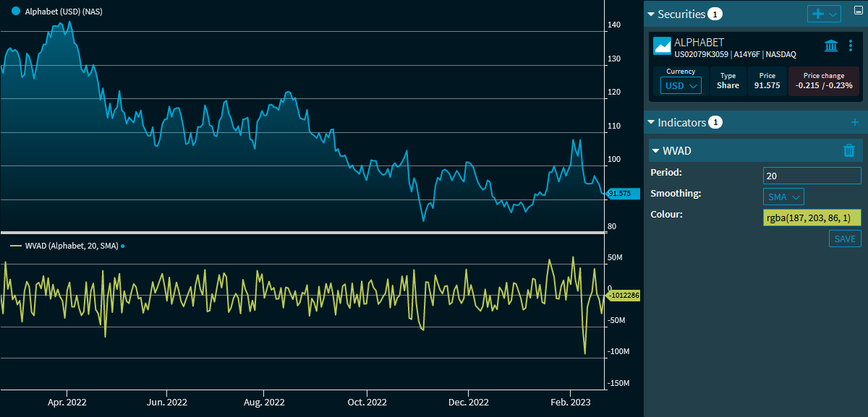Collapse the WVAD indicator settings
This screenshot has width=868, height=417.
click(x=655, y=151)
